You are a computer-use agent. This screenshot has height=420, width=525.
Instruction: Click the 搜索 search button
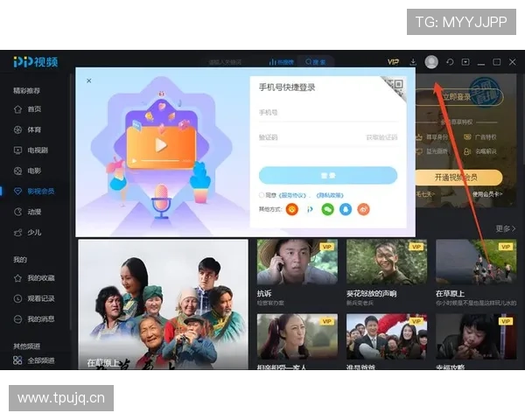point(315,62)
